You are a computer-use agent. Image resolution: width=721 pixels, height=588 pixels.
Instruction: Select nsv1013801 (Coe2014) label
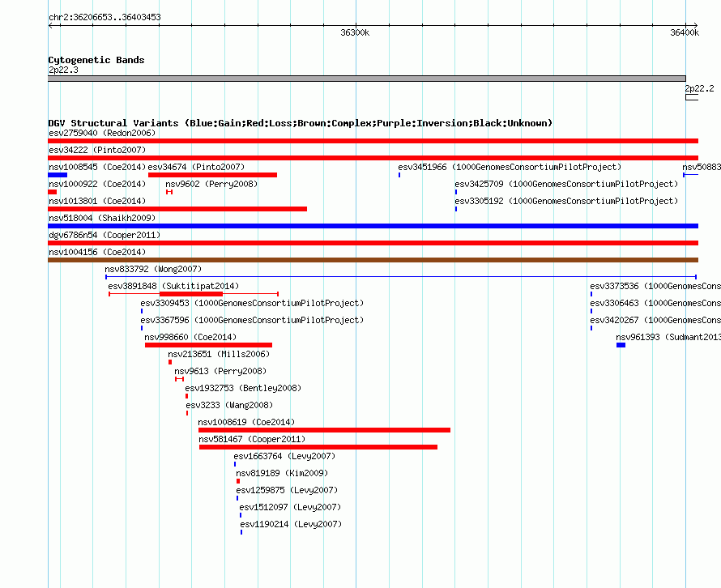pyautogui.click(x=97, y=201)
